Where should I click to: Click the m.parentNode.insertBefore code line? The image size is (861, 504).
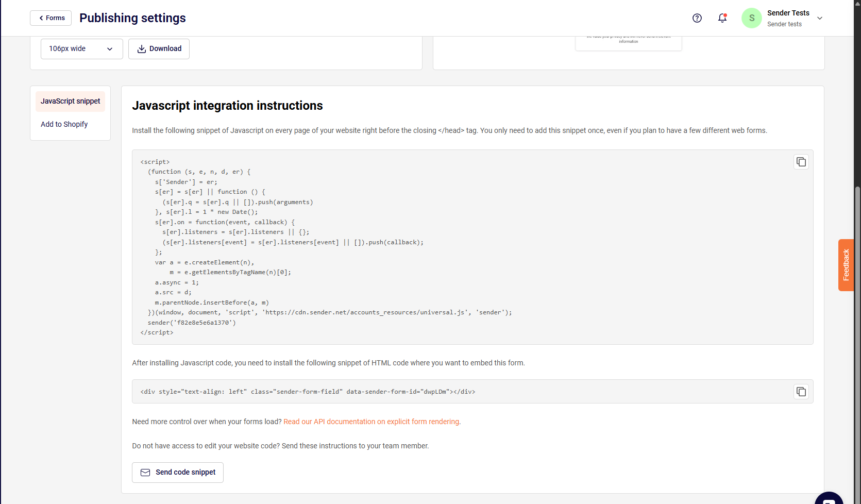pos(212,303)
